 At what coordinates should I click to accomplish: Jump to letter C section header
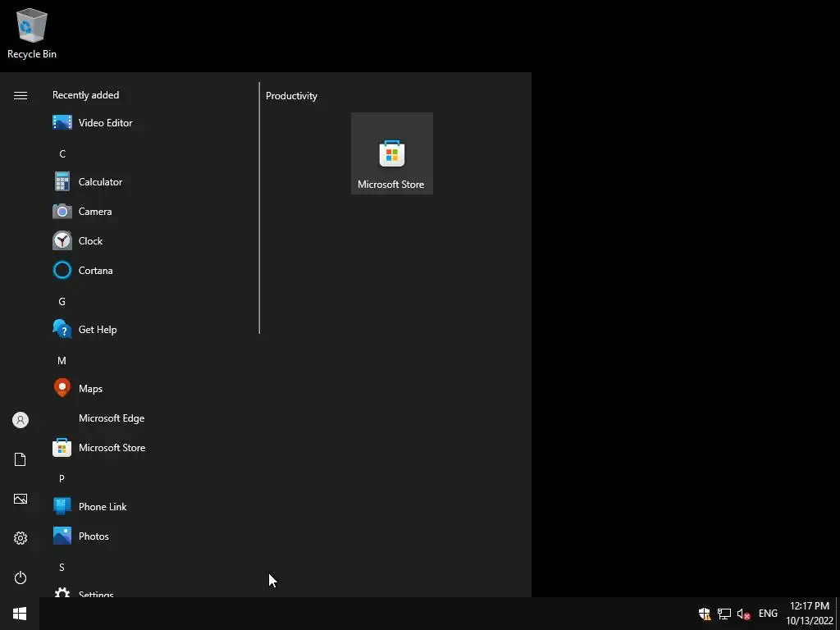click(x=62, y=153)
